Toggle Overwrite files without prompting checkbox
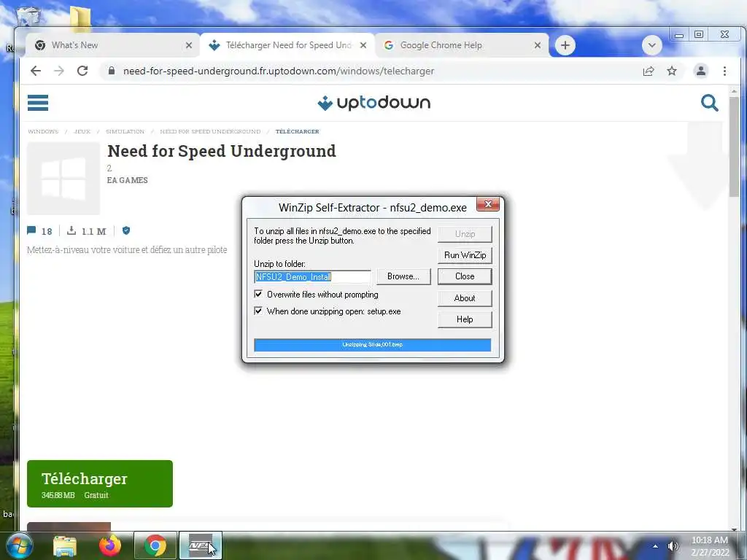 (x=258, y=294)
